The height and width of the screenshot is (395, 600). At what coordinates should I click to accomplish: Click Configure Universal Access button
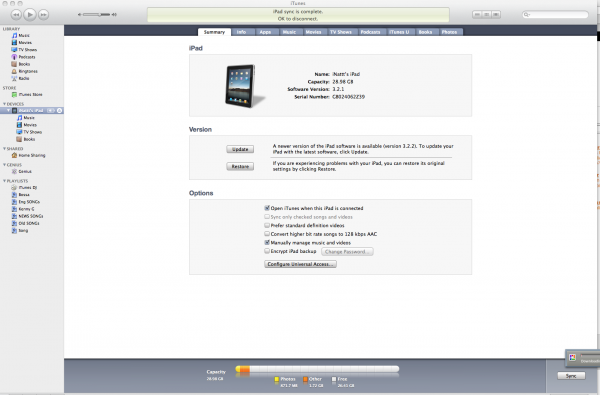[300, 264]
